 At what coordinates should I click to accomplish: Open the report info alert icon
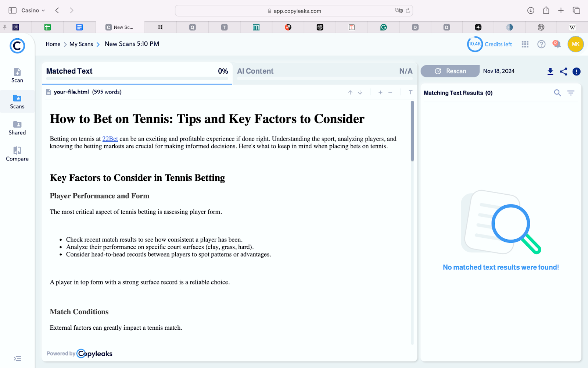577,71
